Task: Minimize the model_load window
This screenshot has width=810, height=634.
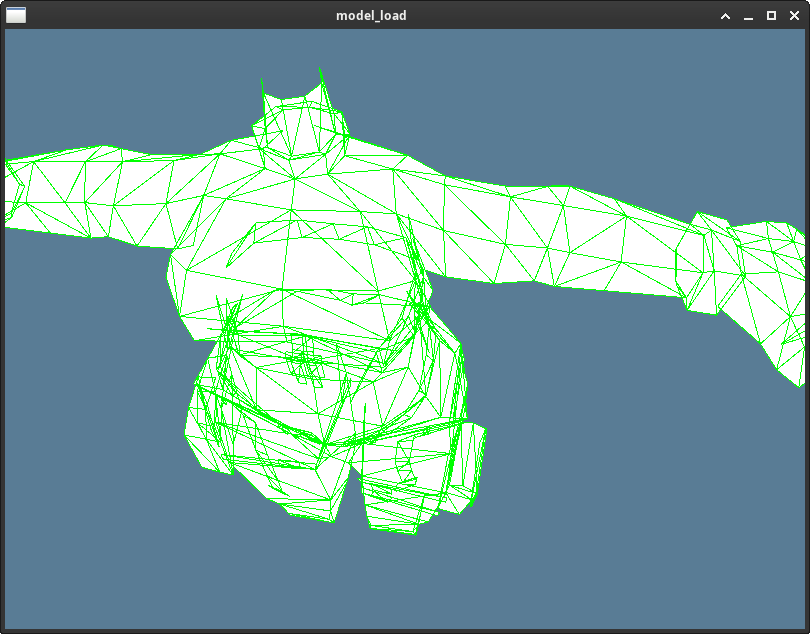Action: coord(748,16)
